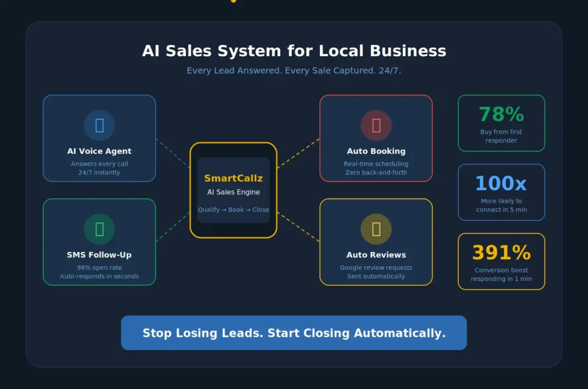Click 'Google review requests' description text
The image size is (588, 389).
(376, 267)
